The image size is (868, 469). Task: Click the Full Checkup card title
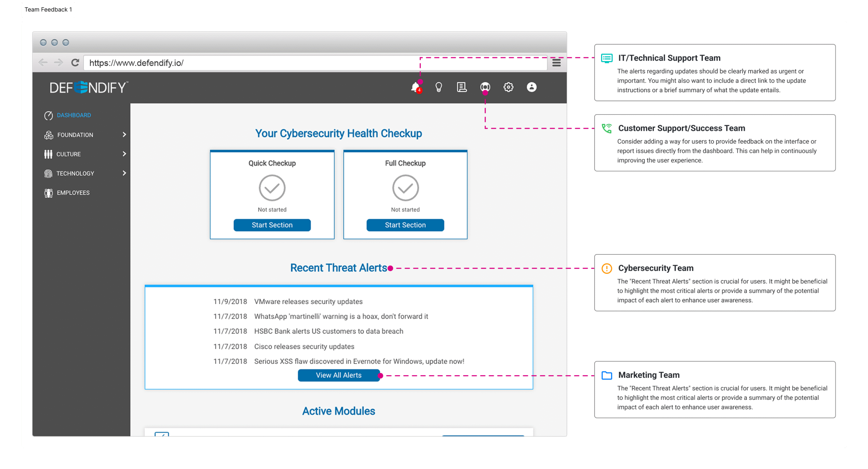tap(405, 163)
